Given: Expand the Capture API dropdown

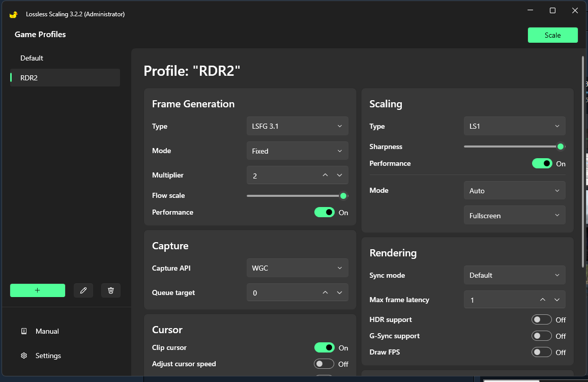Looking at the screenshot, I should (x=297, y=268).
